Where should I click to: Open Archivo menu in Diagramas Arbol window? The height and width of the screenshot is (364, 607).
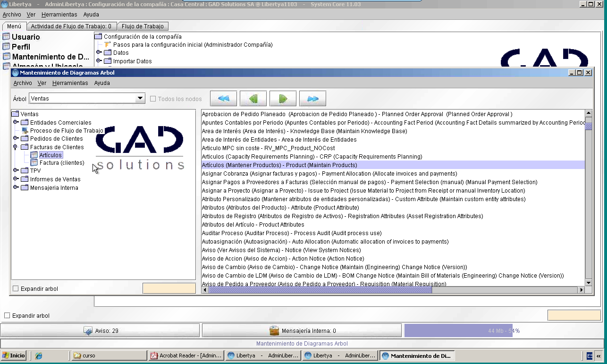tap(23, 83)
